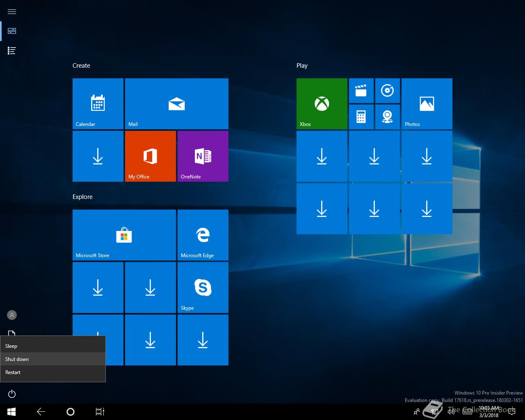Open the clock showing 10:03 AM
525x420 pixels.
pos(489,412)
